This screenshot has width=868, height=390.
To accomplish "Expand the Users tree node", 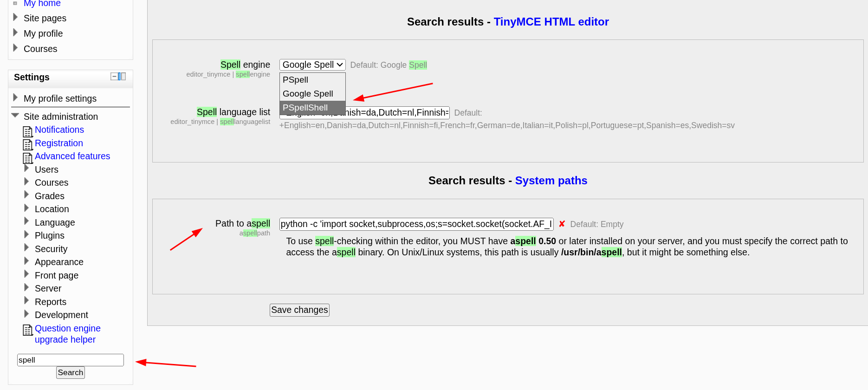I will click(x=27, y=169).
